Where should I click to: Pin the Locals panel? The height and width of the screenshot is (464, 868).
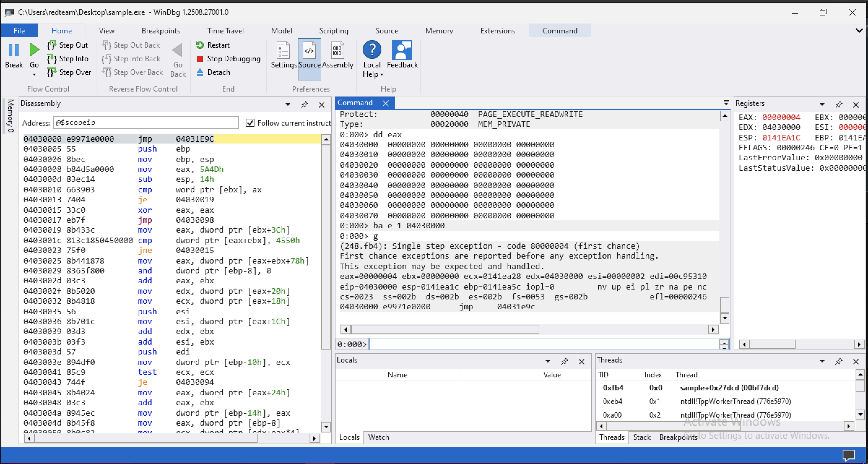tap(564, 361)
